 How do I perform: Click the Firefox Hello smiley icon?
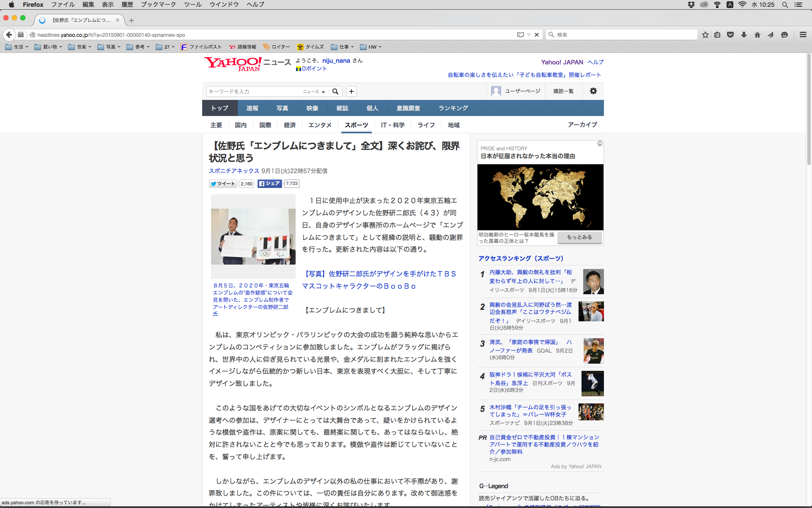click(x=785, y=35)
